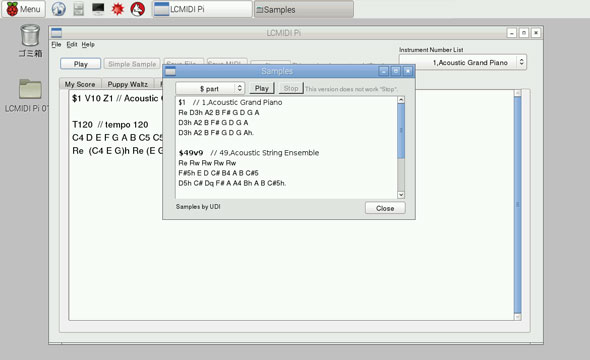Screen dimensions: 590x360
Task: Switch to LCMIDI Pi taskbar entry
Action: [x=202, y=9]
